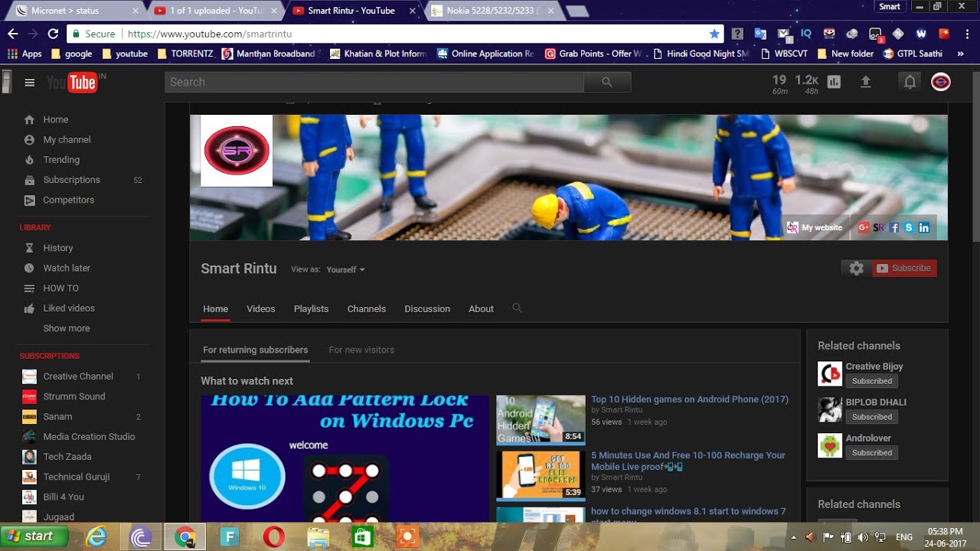This screenshot has height=551, width=980.
Task: Open Internet Explorer from taskbar
Action: (97, 537)
